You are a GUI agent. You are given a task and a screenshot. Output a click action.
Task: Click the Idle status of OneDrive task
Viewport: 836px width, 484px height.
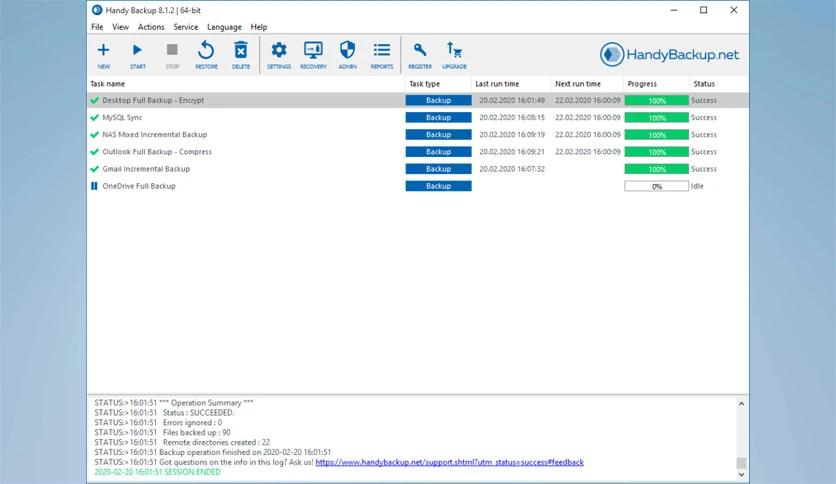697,186
